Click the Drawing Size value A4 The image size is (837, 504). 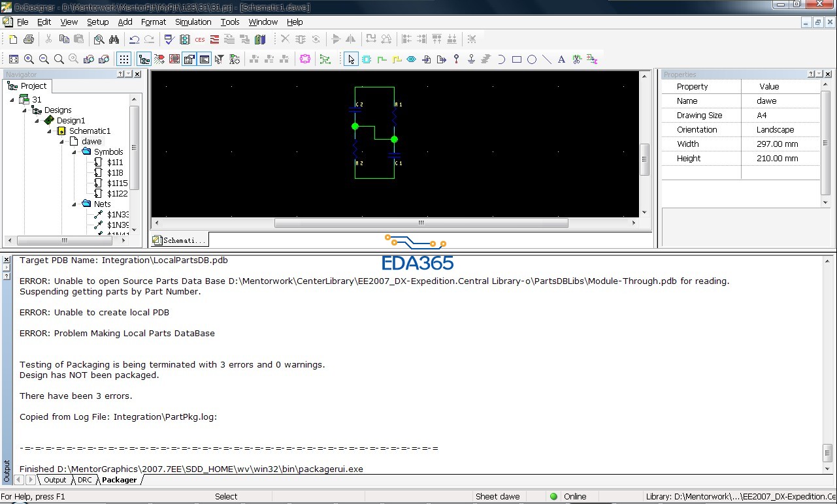tap(762, 116)
